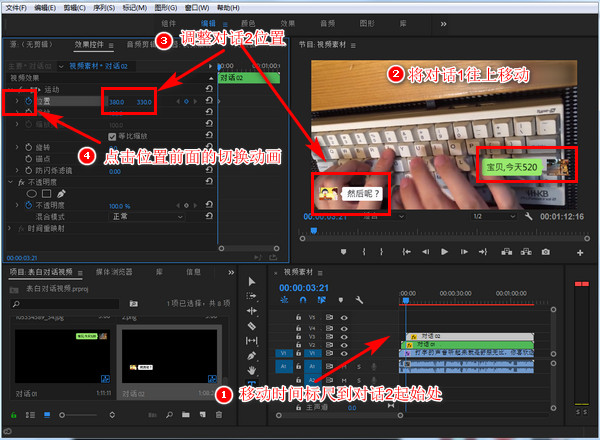
Task: Export a frame with the camera icon
Action: coord(546,252)
